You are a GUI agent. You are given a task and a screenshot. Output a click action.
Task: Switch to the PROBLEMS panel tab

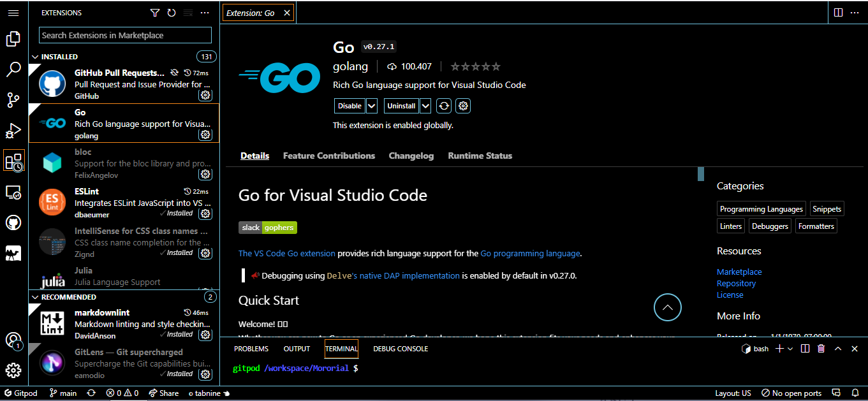point(251,349)
